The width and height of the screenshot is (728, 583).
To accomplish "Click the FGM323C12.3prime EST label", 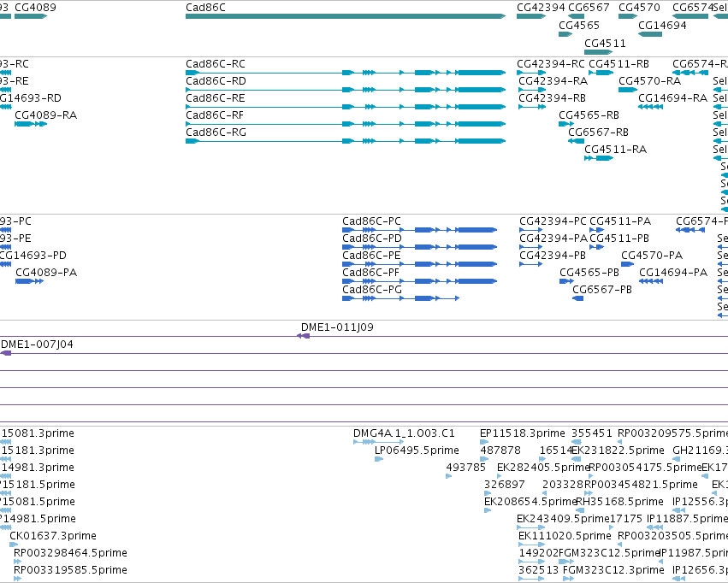I will (613, 570).
